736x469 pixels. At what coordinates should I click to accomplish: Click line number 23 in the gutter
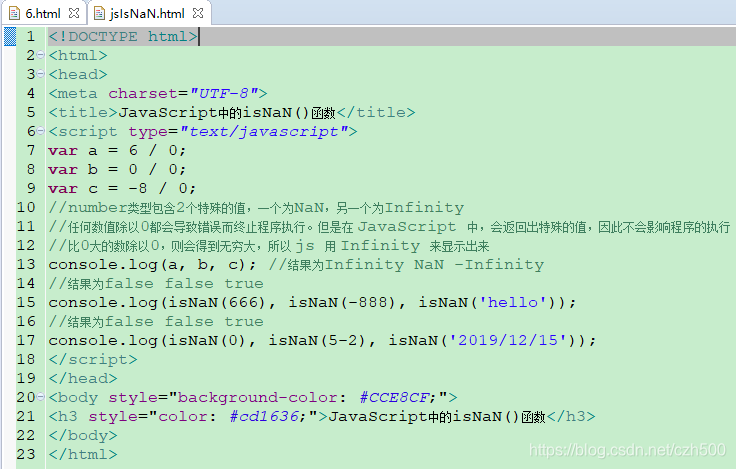click(x=26, y=454)
